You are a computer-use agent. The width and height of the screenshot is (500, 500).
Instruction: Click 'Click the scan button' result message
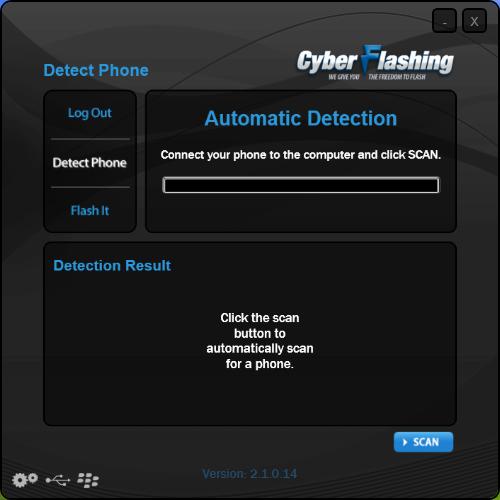click(x=260, y=341)
